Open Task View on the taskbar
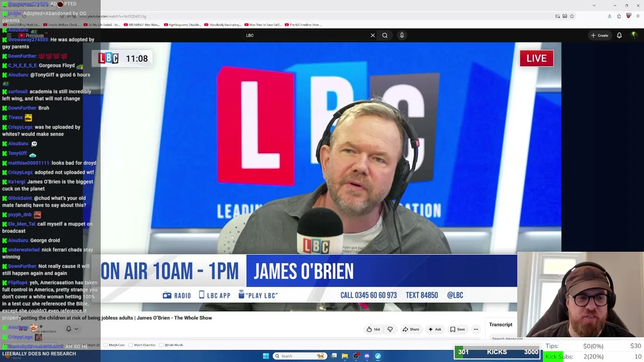644x362 pixels. pyautogui.click(x=334, y=356)
